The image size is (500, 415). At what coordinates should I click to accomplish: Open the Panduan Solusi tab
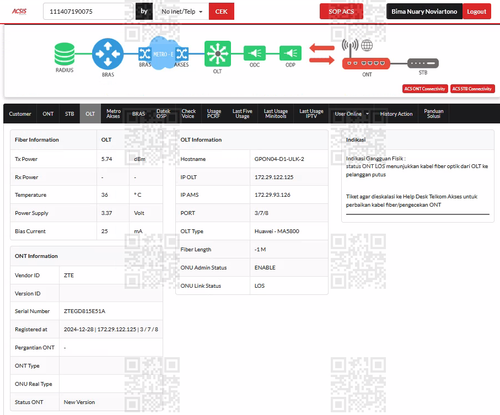tap(434, 114)
